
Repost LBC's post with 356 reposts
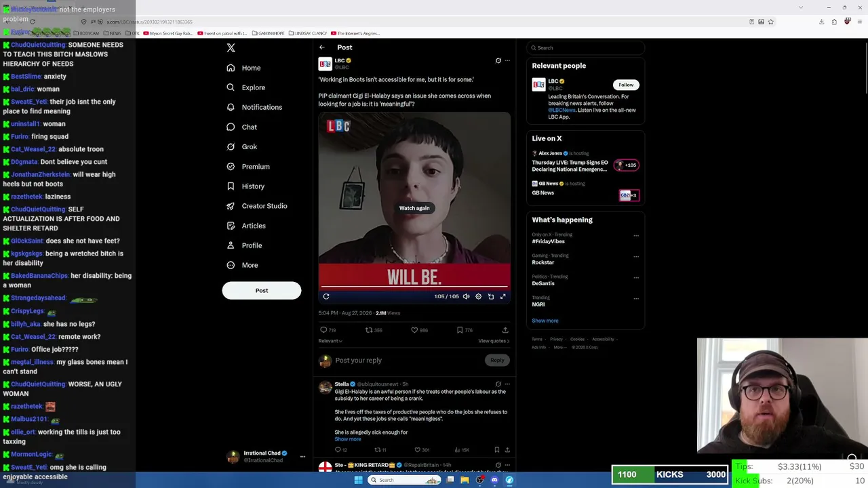coord(374,330)
